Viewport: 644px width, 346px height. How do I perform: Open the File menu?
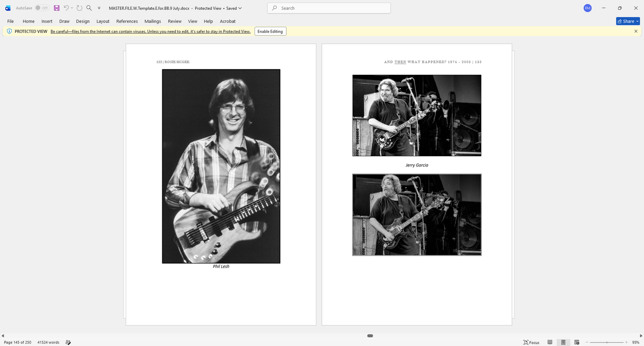click(x=10, y=21)
